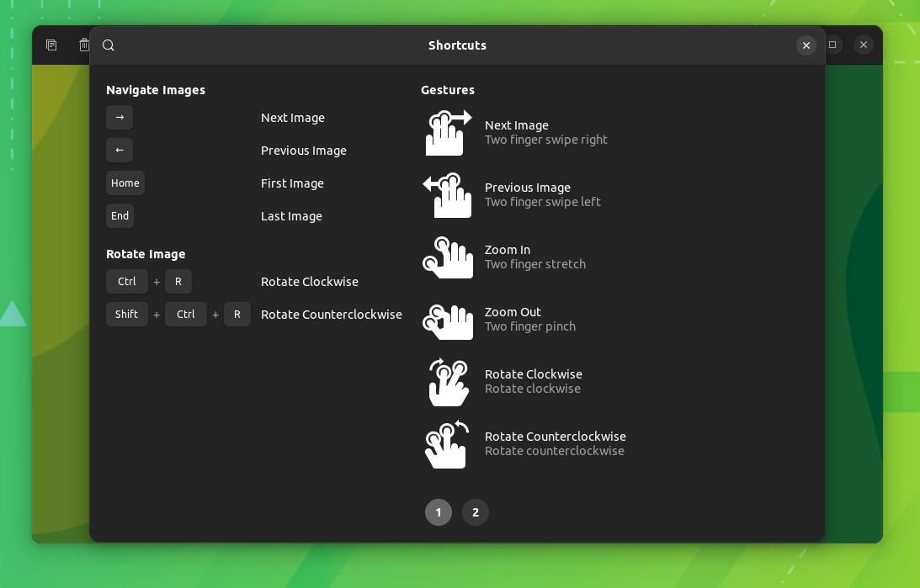920x588 pixels.
Task: Click the Zoom Out two finger pinch icon
Action: click(447, 320)
